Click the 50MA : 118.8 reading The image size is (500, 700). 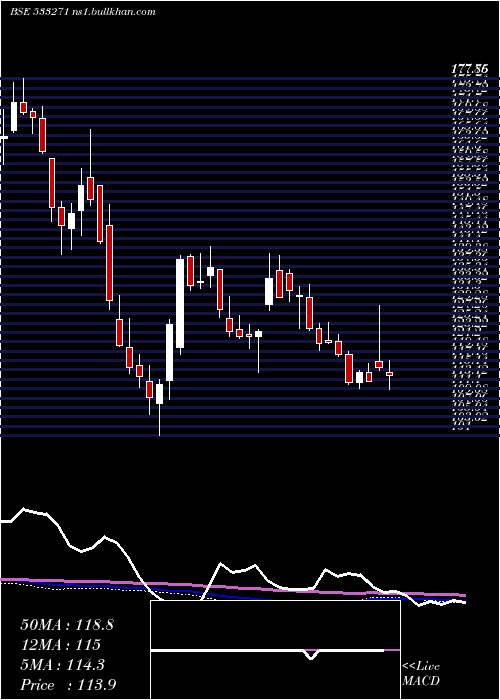67,625
